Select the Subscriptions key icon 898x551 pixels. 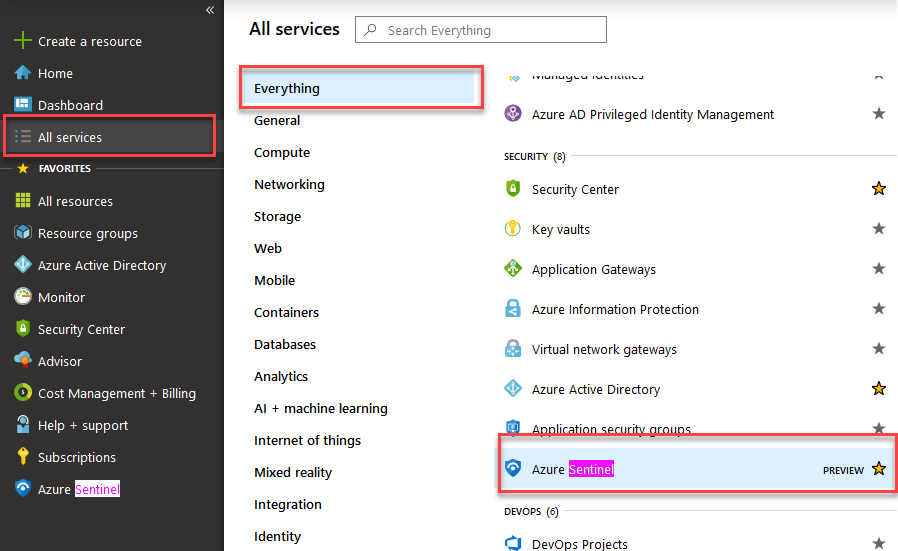click(x=23, y=457)
